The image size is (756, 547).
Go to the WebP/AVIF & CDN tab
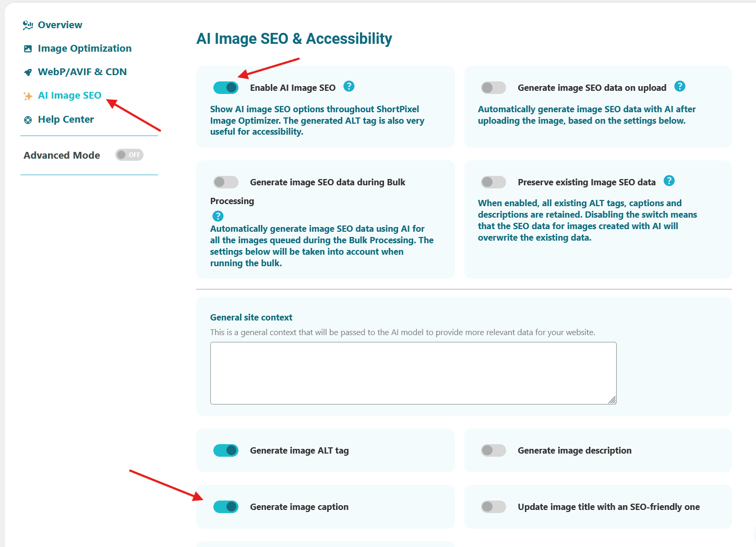tap(82, 72)
